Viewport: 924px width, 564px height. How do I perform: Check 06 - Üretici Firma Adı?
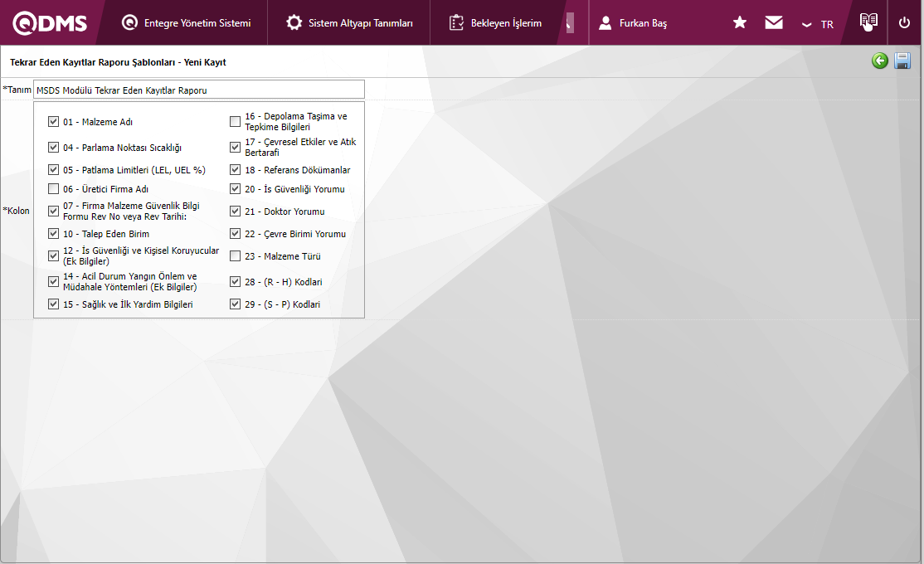tap(53, 189)
